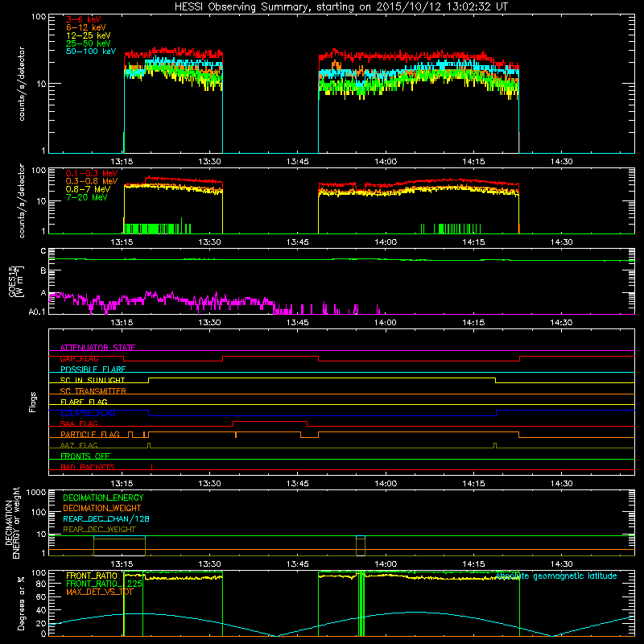Click the SC_IN_SUNLIGHT flag label
The image size is (644, 644).
coord(93,380)
